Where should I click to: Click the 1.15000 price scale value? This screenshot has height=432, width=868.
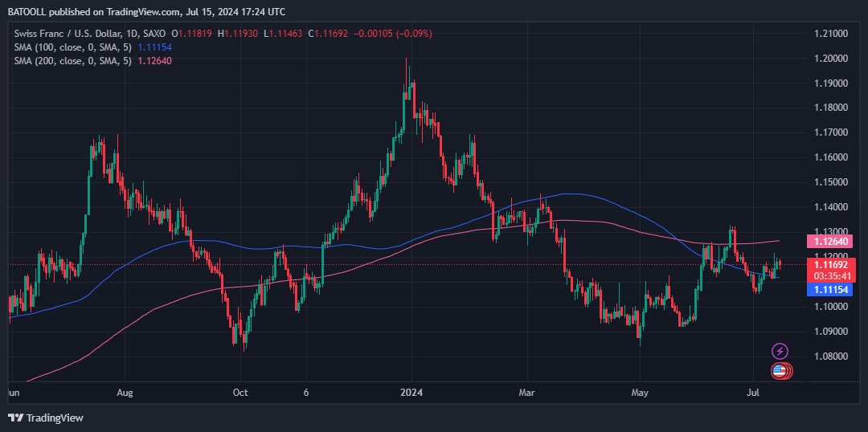[x=830, y=182]
